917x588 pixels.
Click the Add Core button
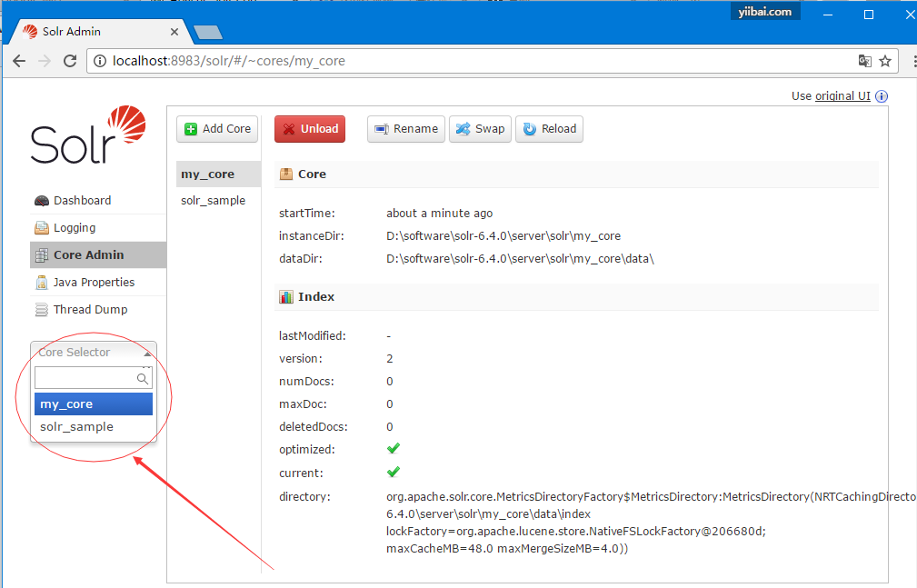(x=217, y=129)
